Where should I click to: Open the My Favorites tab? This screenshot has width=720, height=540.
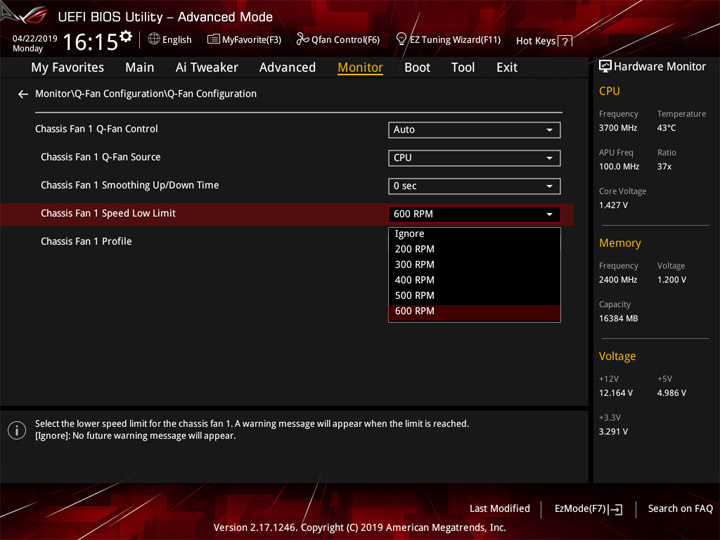[68, 68]
